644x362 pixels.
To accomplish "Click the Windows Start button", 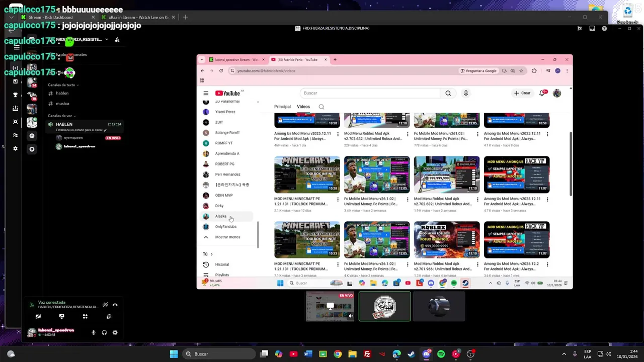I will click(x=174, y=354).
